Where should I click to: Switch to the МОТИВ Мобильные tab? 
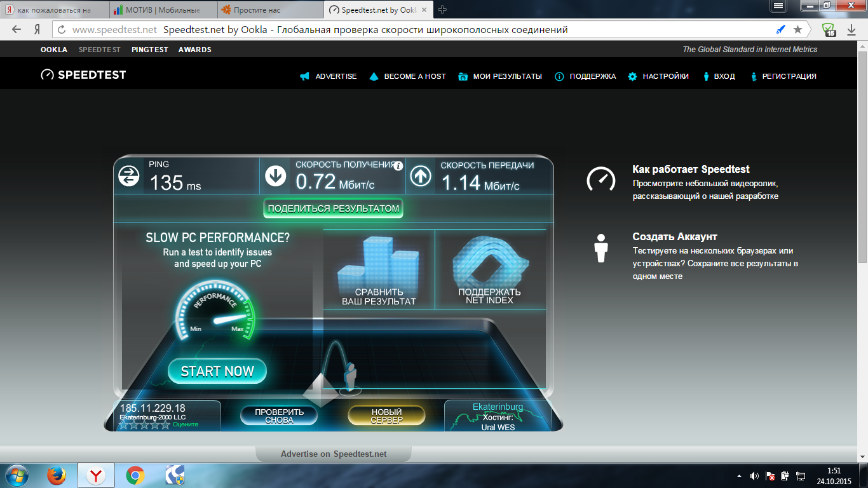[x=163, y=10]
